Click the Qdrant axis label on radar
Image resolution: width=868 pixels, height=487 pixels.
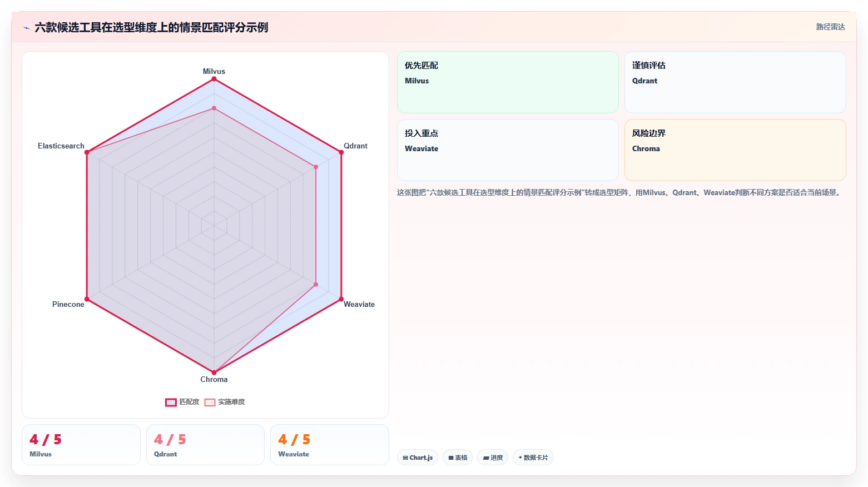(355, 146)
